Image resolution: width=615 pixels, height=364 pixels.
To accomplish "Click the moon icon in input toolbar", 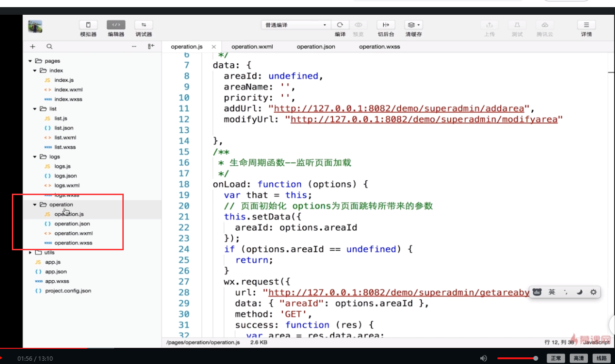I will [x=579, y=292].
